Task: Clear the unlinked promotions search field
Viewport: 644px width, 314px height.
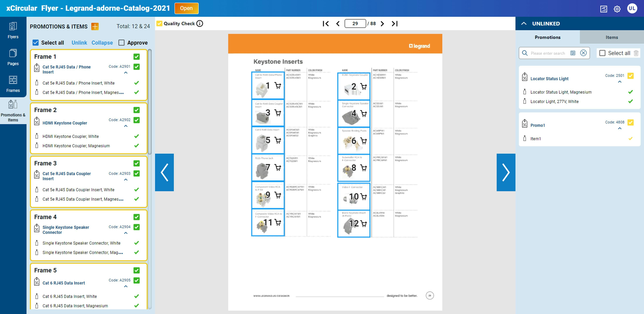Action: pos(583,53)
